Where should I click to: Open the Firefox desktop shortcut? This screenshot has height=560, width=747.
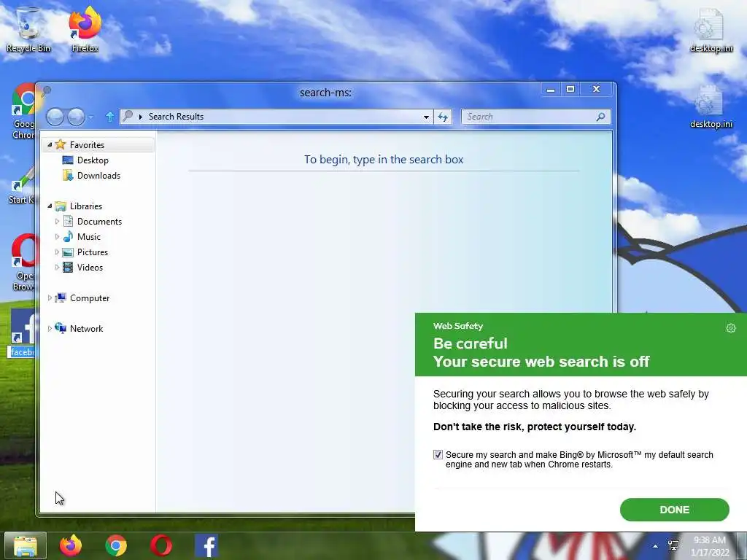tap(85, 29)
